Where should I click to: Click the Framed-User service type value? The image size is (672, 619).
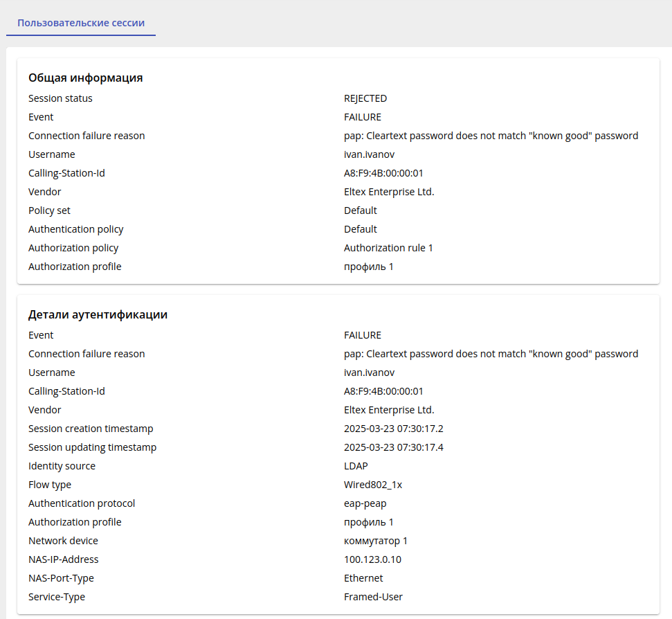click(x=373, y=597)
